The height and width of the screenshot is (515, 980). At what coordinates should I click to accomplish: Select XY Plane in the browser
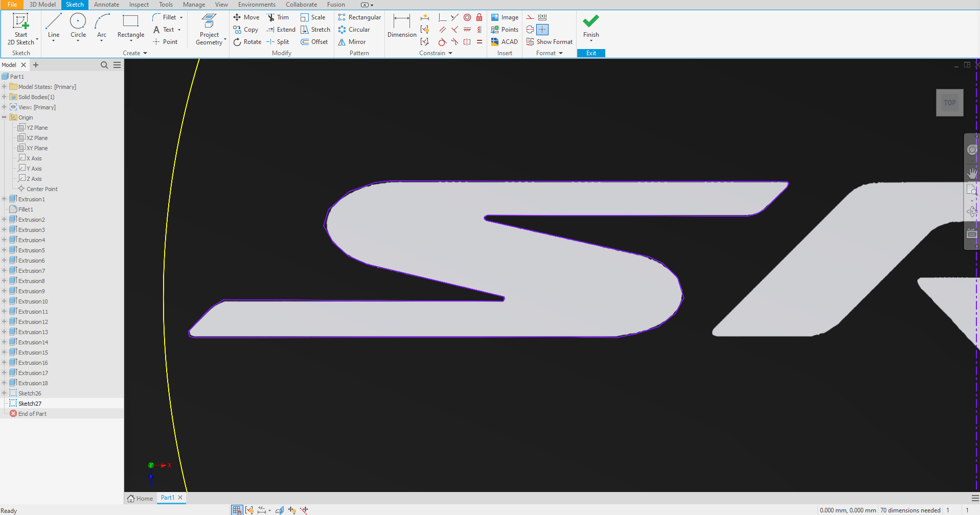(37, 148)
